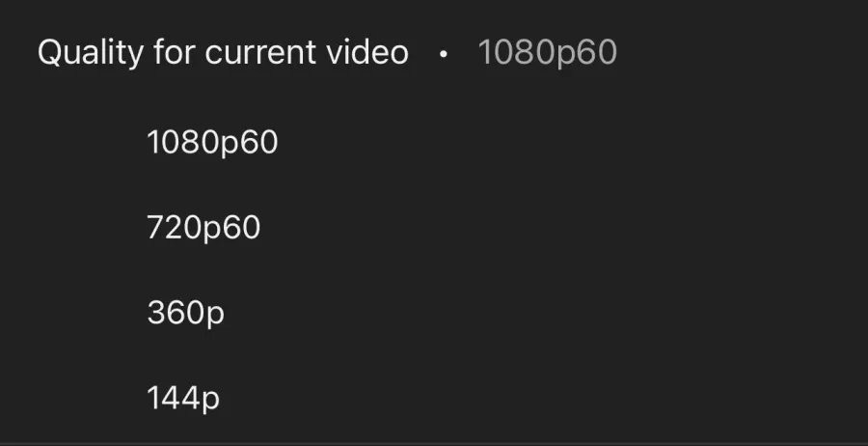868x446 pixels.
Task: Pick the second list option, 720p60
Action: pos(203,228)
